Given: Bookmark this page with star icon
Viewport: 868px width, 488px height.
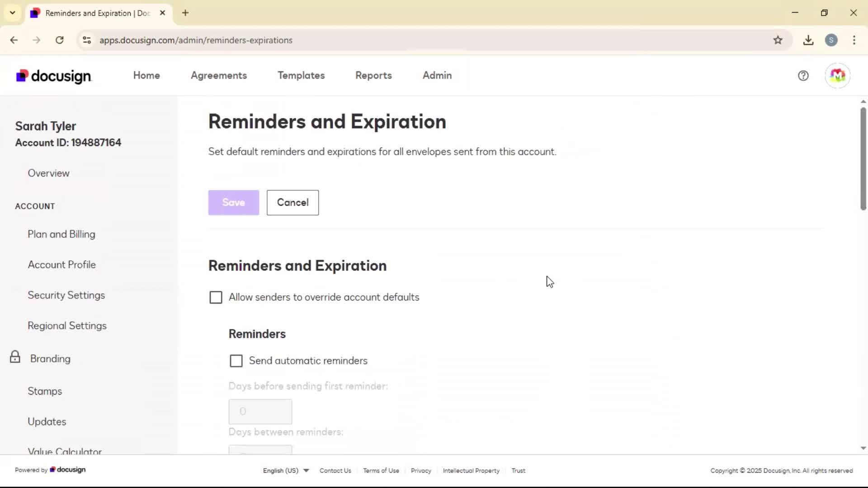Looking at the screenshot, I should (x=778, y=40).
